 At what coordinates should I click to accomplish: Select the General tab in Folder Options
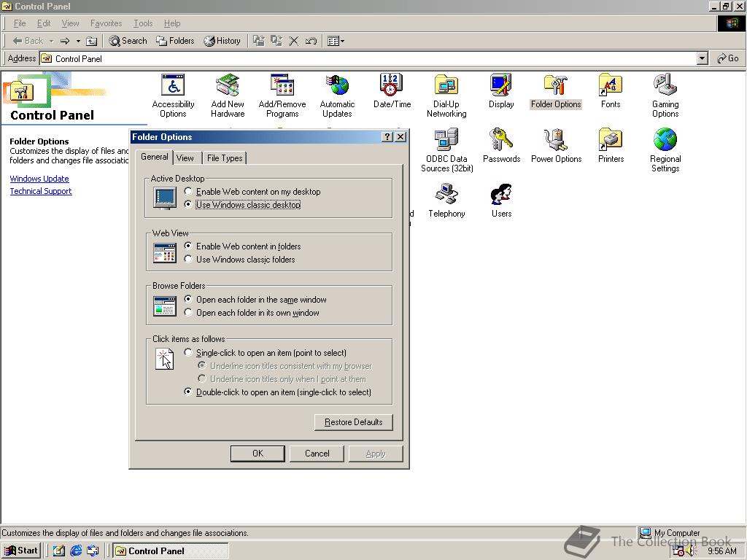[x=155, y=157]
